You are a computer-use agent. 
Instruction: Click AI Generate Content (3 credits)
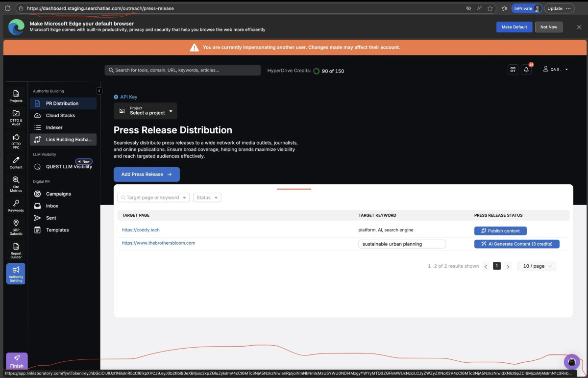pos(516,244)
